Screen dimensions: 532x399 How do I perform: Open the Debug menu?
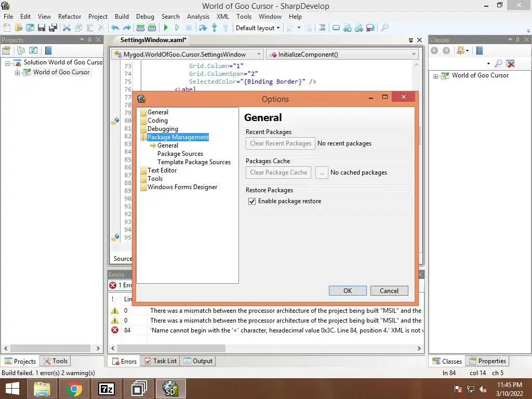coord(145,16)
